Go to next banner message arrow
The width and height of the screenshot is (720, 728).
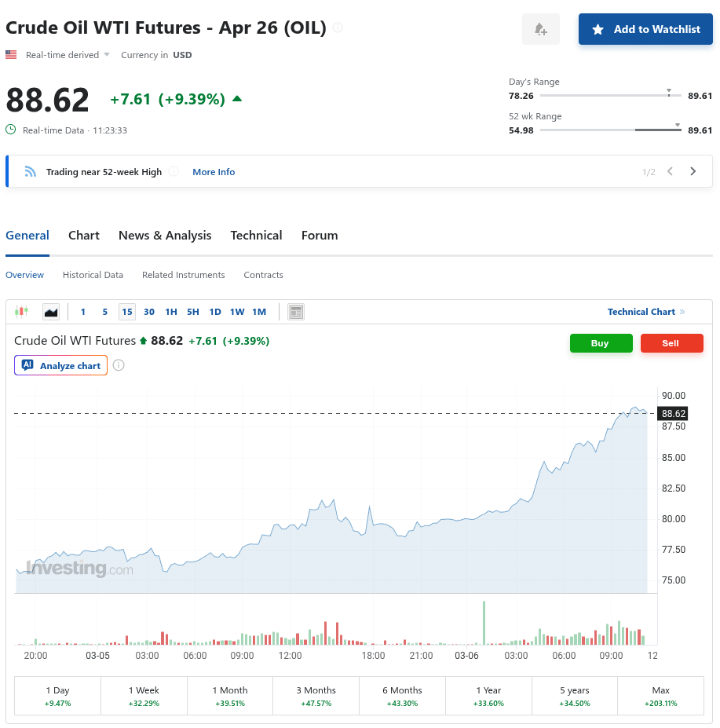(x=693, y=171)
